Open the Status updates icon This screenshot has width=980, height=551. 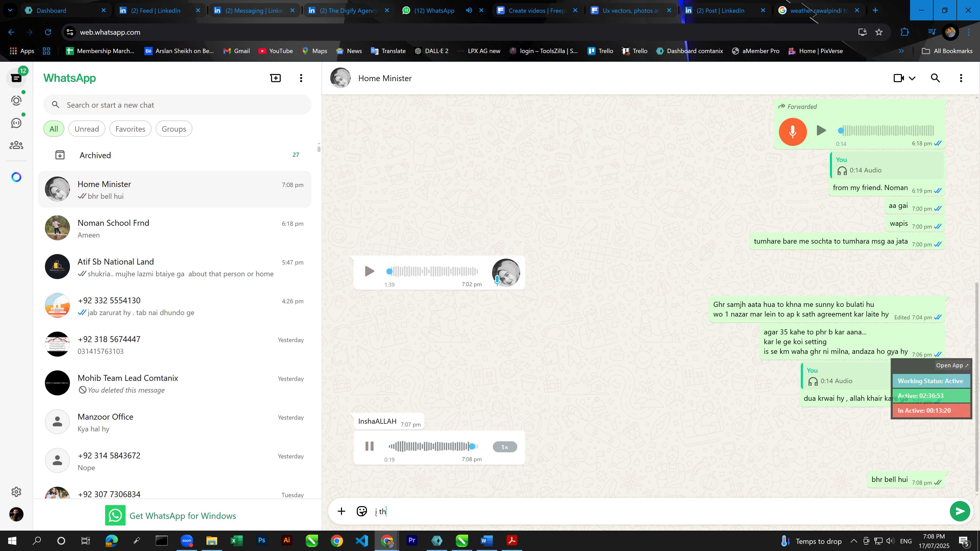(16, 101)
